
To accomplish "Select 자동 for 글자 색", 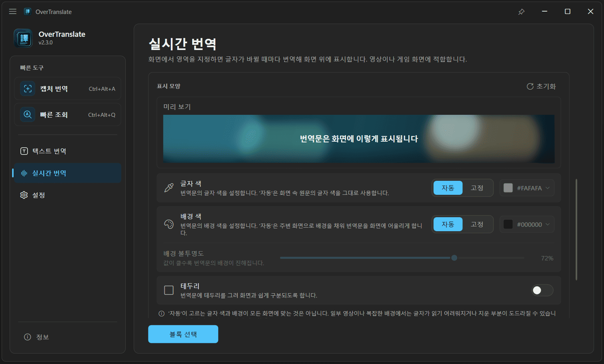I will tap(448, 188).
